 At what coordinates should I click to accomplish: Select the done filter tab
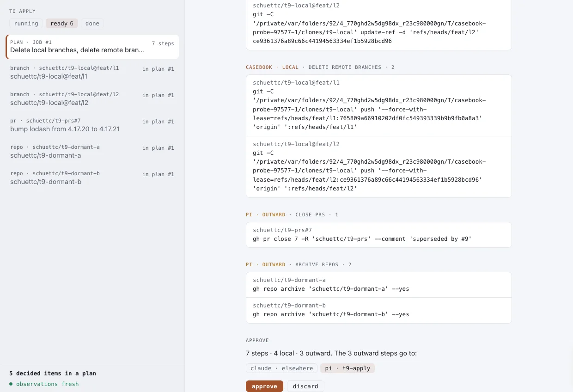(x=92, y=24)
